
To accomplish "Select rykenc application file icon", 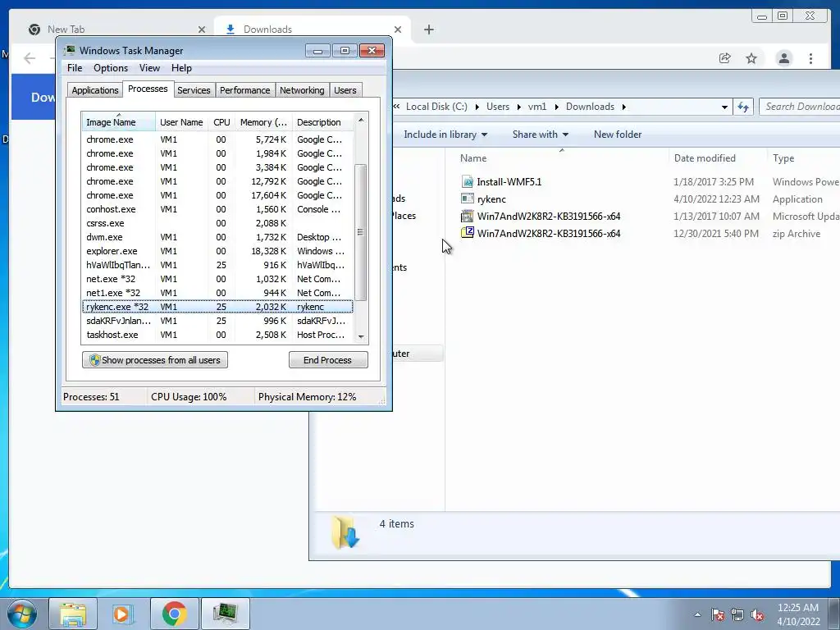I will click(467, 199).
